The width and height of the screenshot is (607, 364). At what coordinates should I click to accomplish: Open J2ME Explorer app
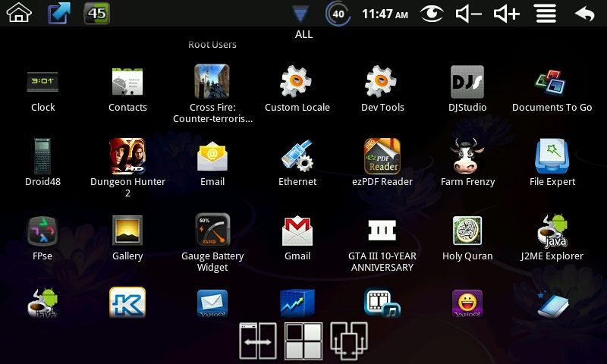(552, 231)
